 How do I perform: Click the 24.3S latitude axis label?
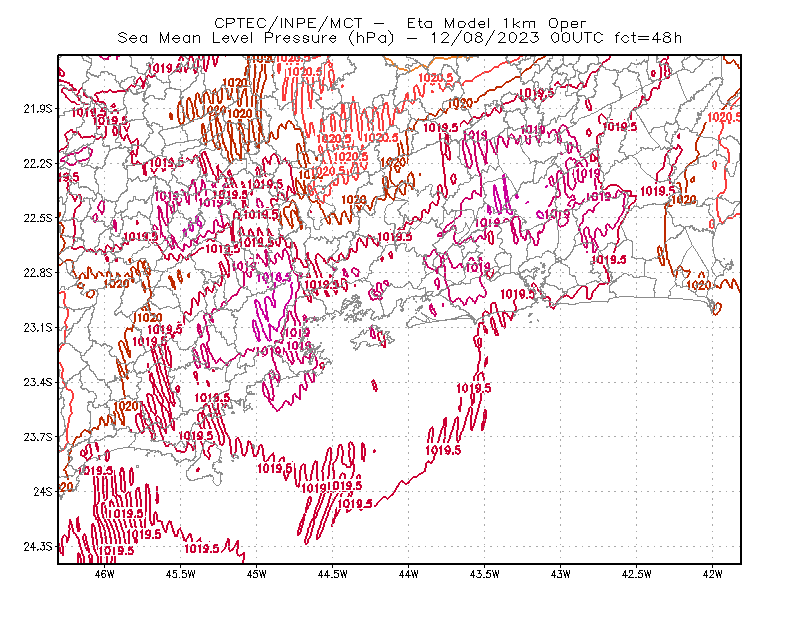(38, 546)
